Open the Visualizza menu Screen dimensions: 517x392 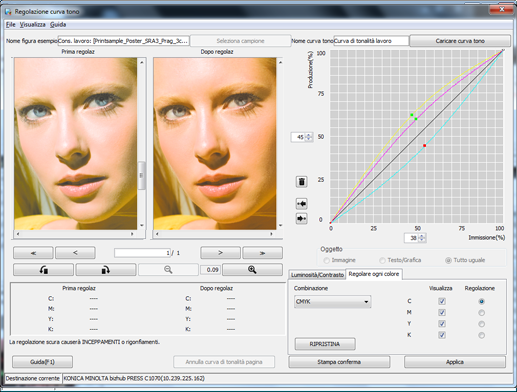[x=32, y=25]
